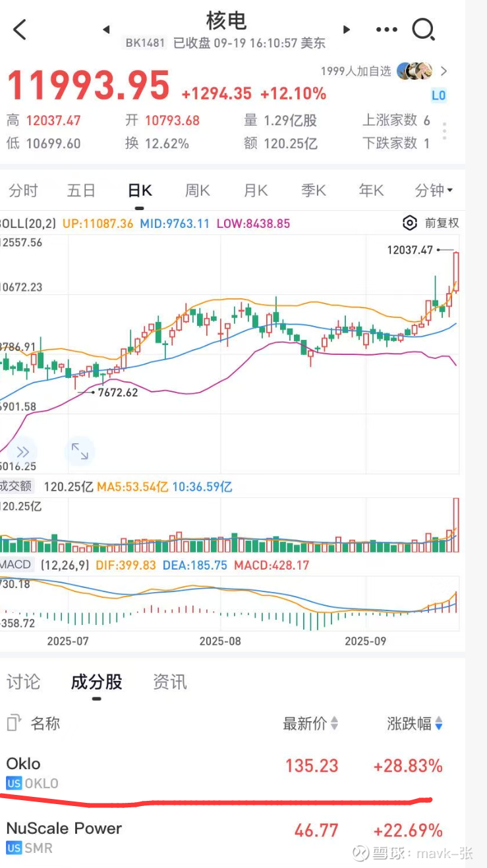Open the three-dot more options menu
The image size is (487, 868).
[x=386, y=30]
